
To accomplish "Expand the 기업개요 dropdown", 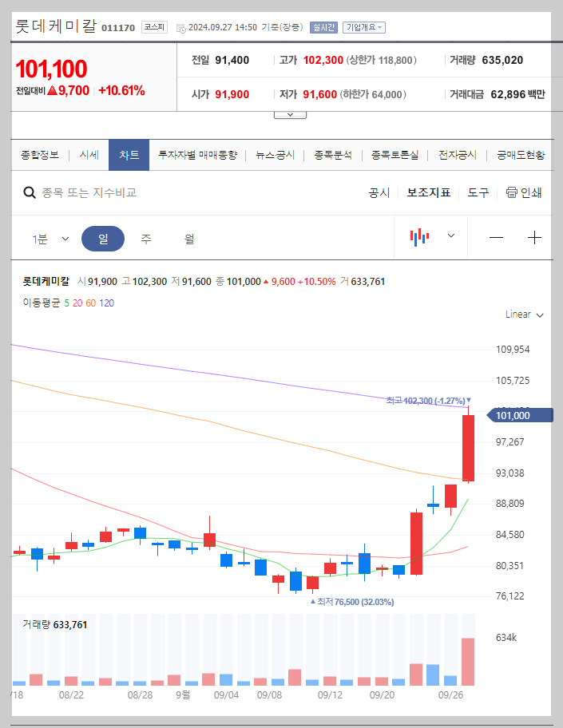I will (x=365, y=26).
